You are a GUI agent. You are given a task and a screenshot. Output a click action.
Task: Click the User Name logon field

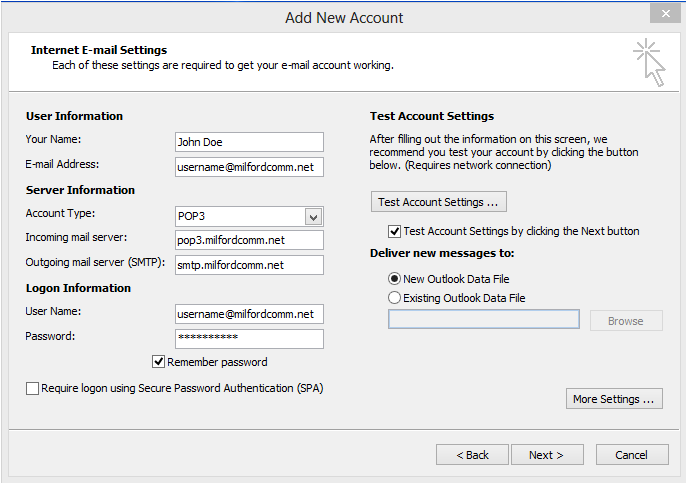tap(249, 314)
